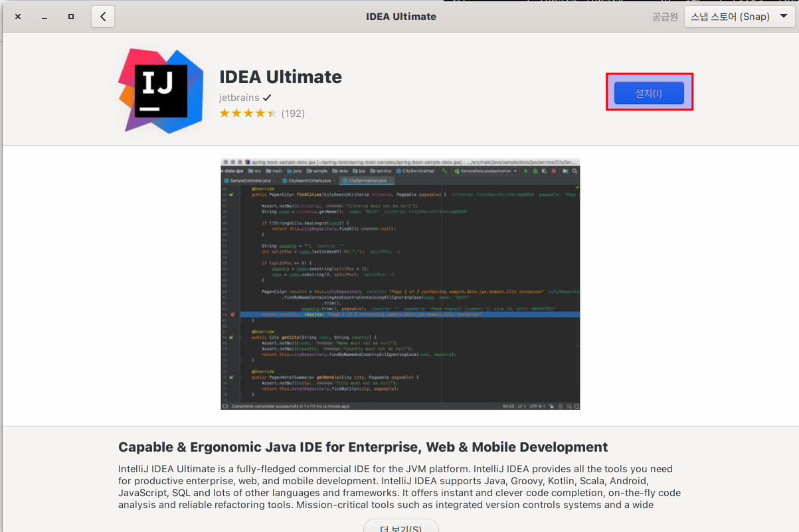This screenshot has height=532, width=799.
Task: Minimize the software window
Action: tap(44, 17)
